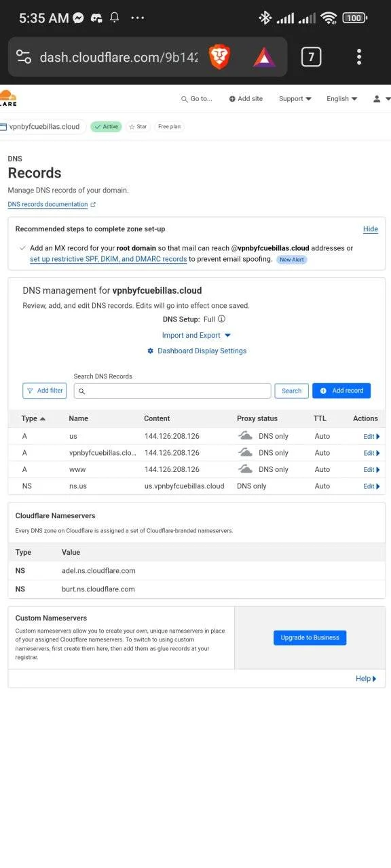The width and height of the screenshot is (391, 868).
Task: Tap the site settings icon in address bar
Action: 24,57
